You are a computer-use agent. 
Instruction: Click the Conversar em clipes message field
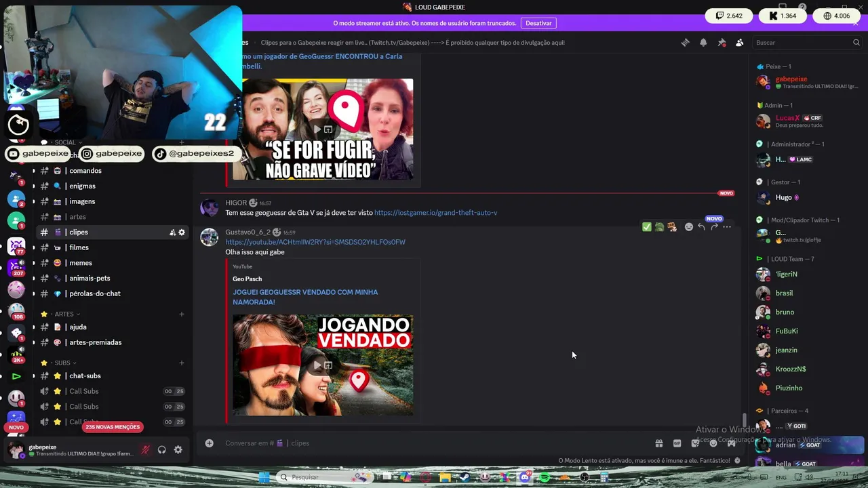(x=434, y=443)
